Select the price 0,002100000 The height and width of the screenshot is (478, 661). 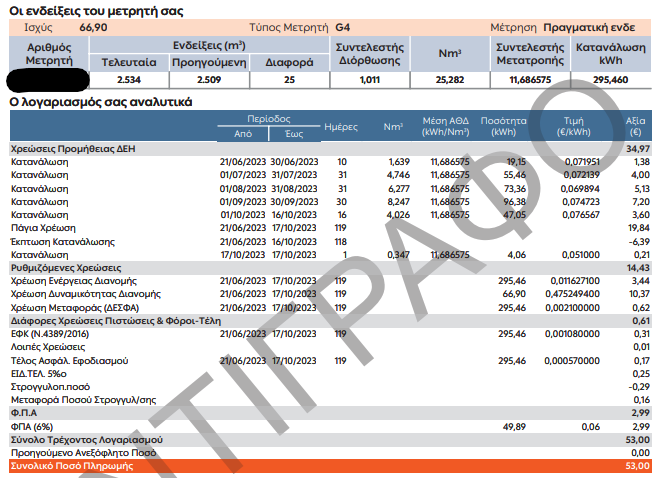(572, 308)
